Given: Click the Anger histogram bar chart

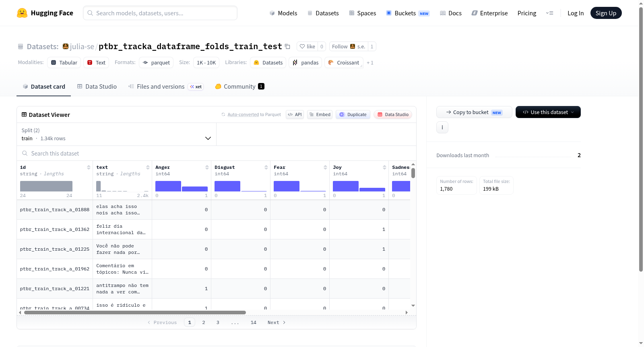Looking at the screenshot, I should click(182, 186).
